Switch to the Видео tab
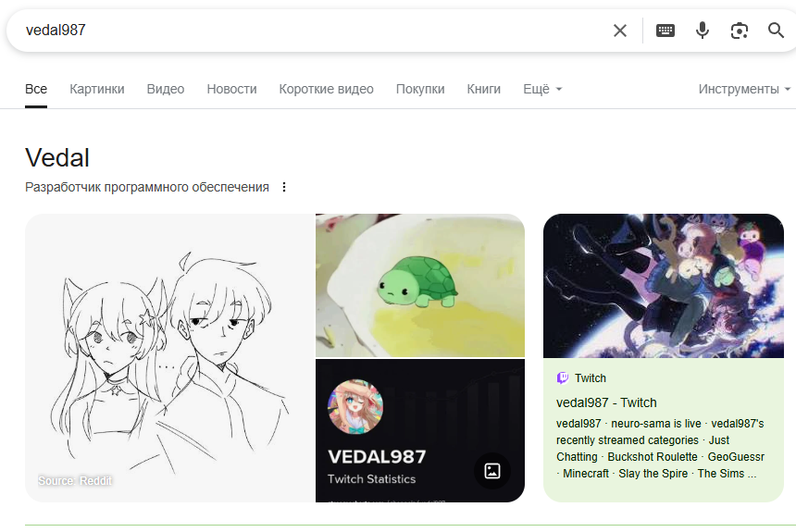Image resolution: width=796 pixels, height=532 pixels. coord(166,90)
